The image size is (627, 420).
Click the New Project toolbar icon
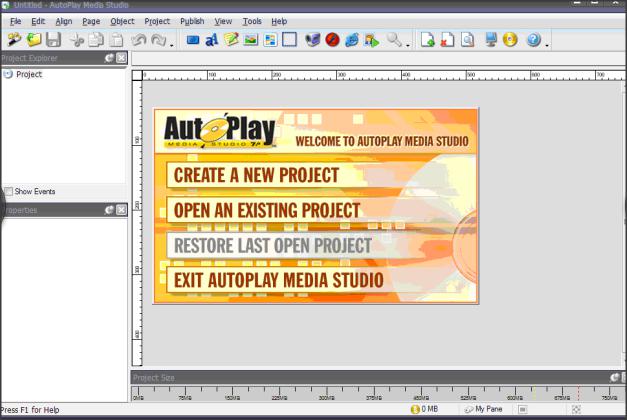tap(14, 40)
